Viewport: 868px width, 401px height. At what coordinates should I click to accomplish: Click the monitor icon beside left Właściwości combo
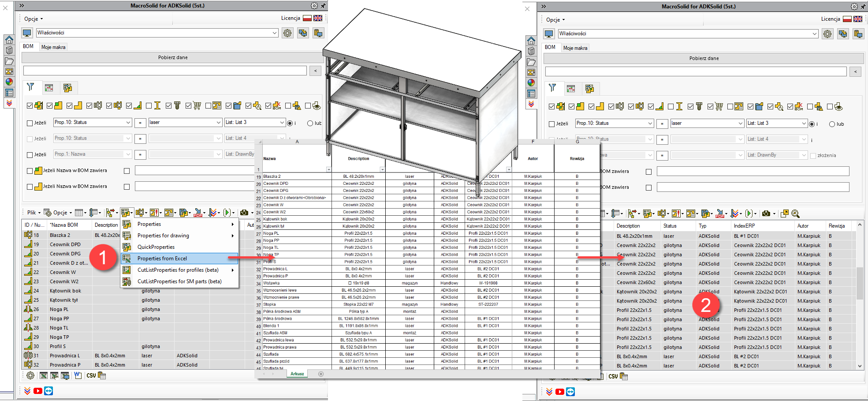click(x=27, y=33)
